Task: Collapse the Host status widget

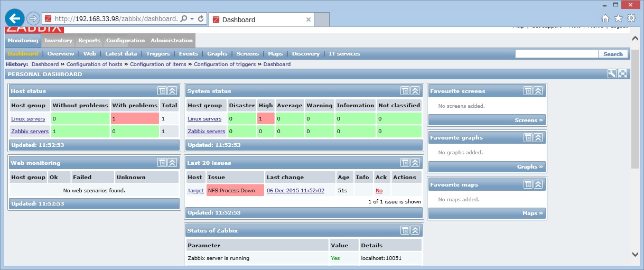Action: point(173,91)
